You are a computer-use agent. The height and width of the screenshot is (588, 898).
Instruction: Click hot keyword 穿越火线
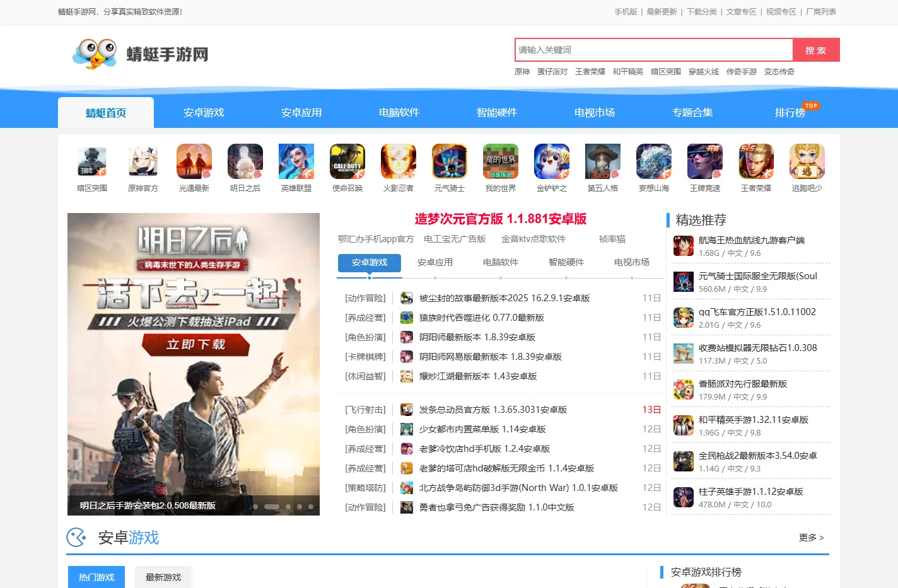pyautogui.click(x=704, y=72)
